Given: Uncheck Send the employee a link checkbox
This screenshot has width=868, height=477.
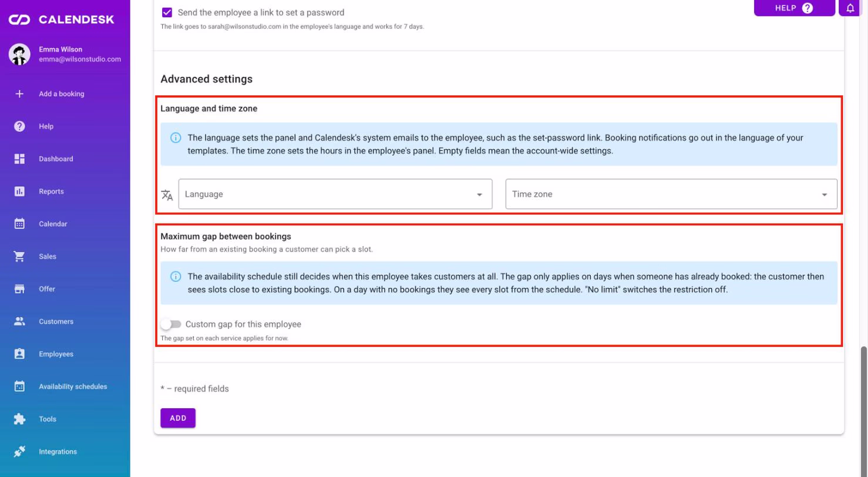Looking at the screenshot, I should coord(167,12).
